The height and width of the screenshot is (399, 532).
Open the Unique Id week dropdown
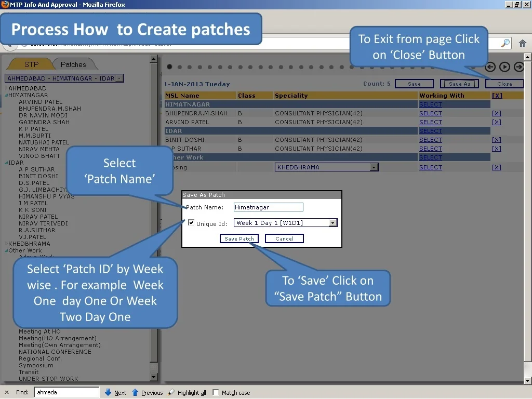[x=332, y=223]
